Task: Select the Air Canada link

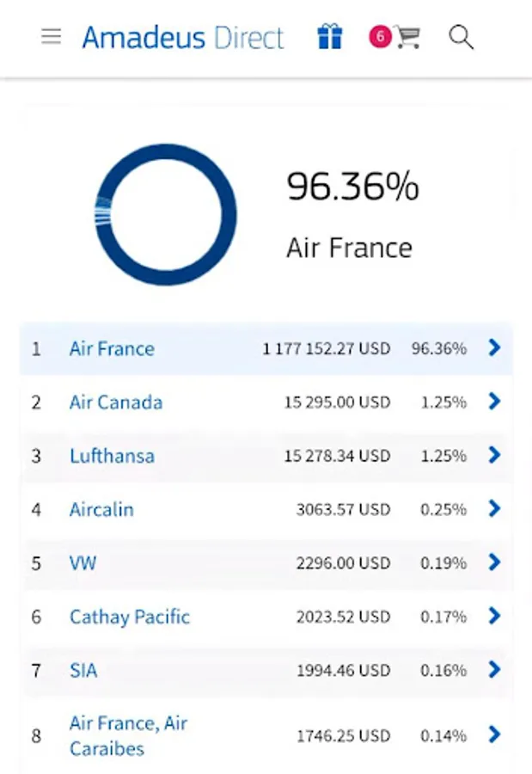Action: 116,402
